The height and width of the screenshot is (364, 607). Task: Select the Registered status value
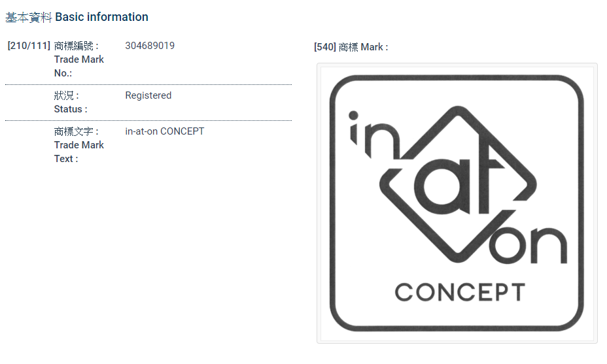click(148, 95)
